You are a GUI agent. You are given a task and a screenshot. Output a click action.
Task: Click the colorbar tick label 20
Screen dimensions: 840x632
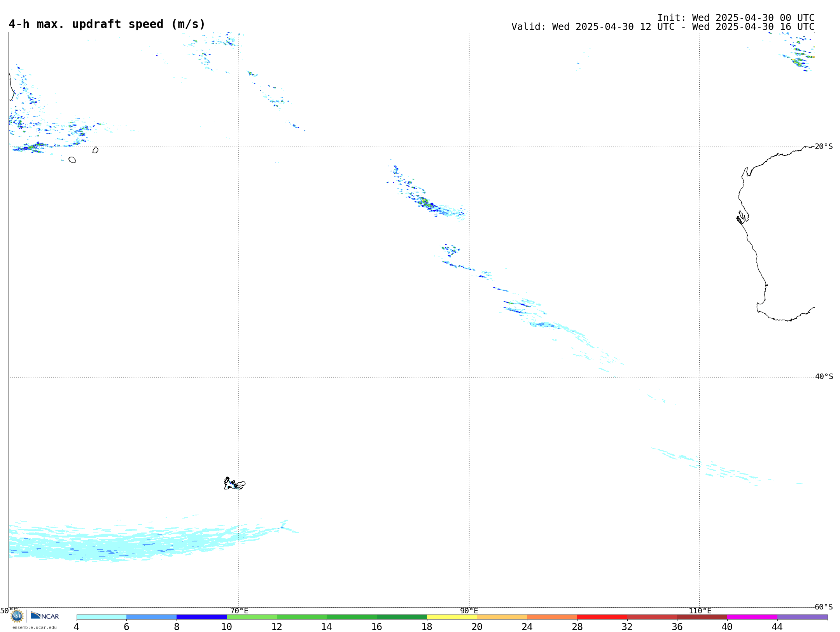pyautogui.click(x=477, y=627)
